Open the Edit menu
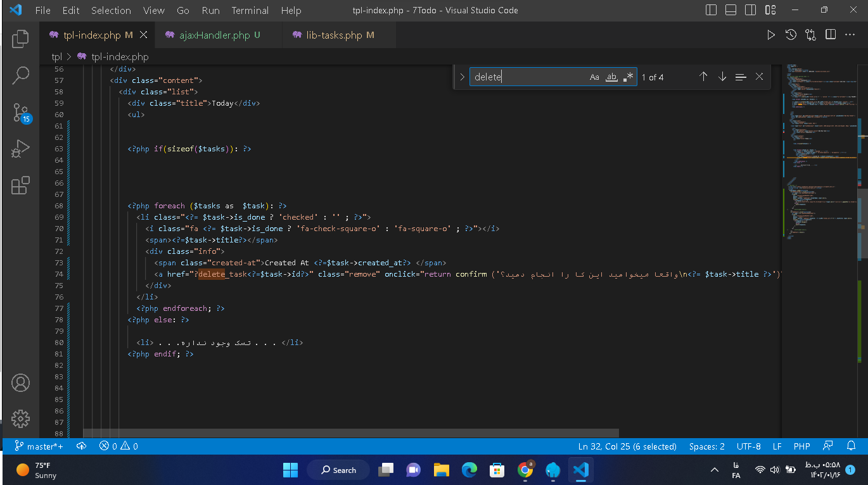Viewport: 868px width, 485px height. click(71, 10)
